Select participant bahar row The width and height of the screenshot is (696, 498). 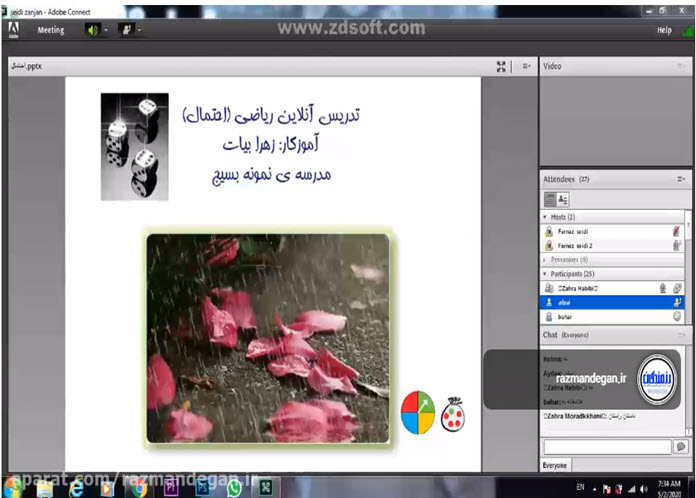coord(612,317)
